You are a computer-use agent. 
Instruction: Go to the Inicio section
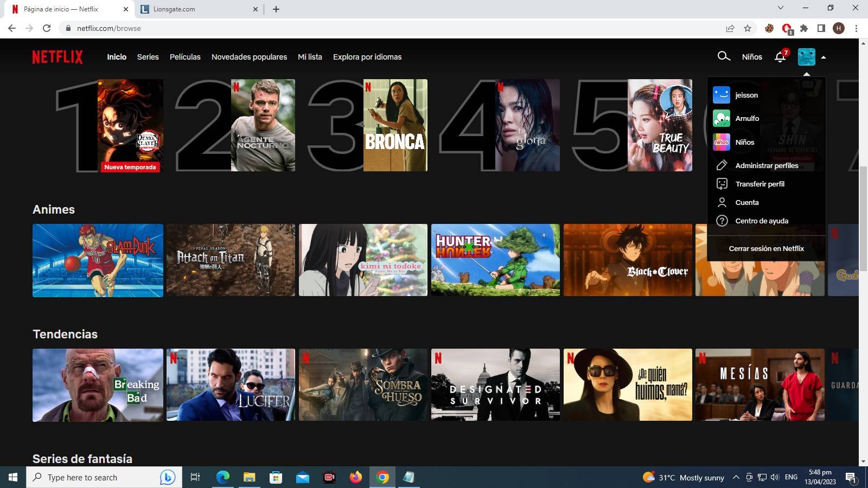[117, 57]
